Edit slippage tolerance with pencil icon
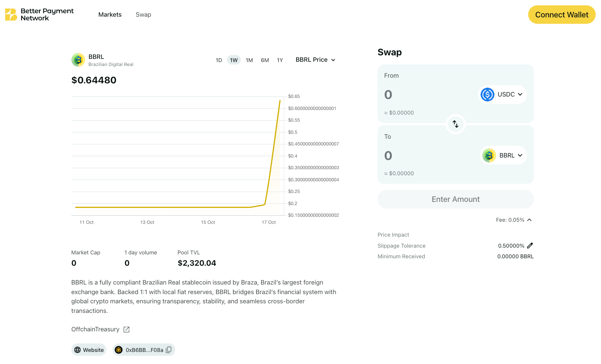Screen dimensions: 601x364 click(530, 246)
